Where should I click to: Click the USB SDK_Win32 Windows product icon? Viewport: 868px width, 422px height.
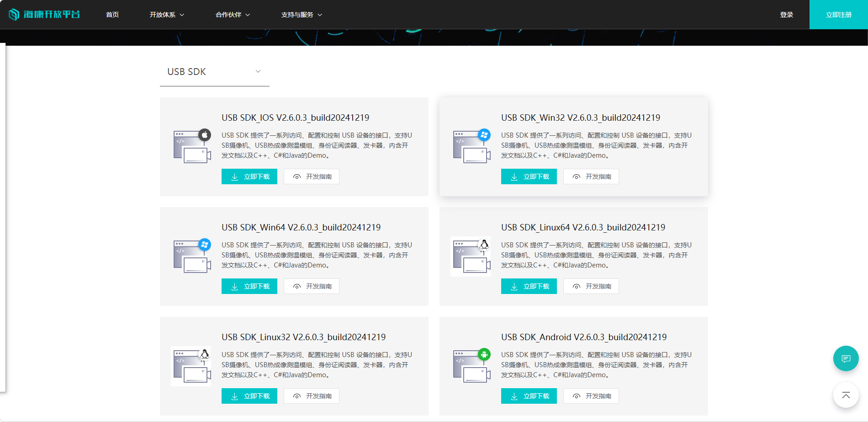(x=472, y=146)
